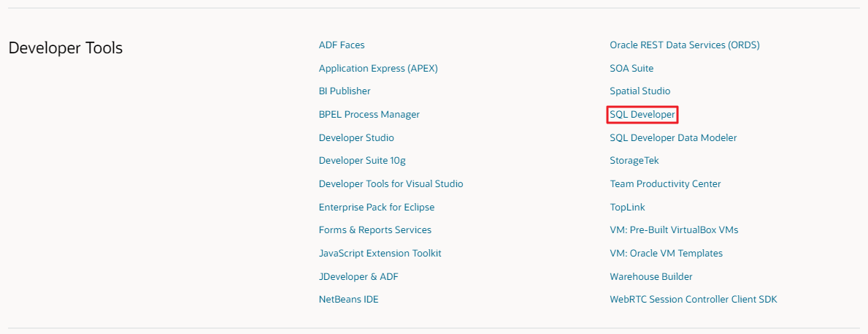Select the SOA Suite link
This screenshot has height=334, width=868.
631,68
